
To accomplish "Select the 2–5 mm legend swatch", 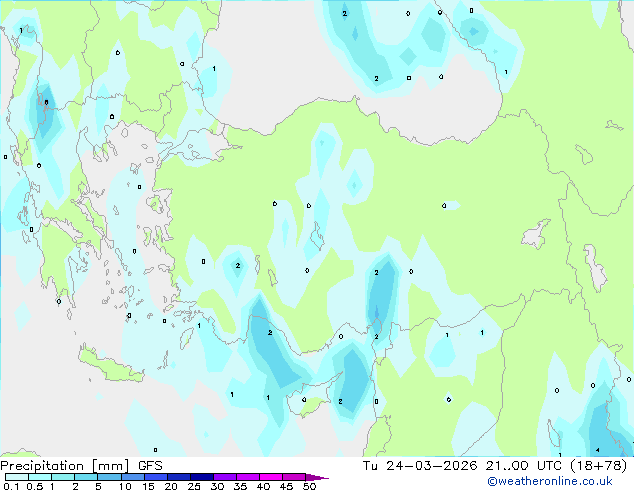I will coord(86,477).
